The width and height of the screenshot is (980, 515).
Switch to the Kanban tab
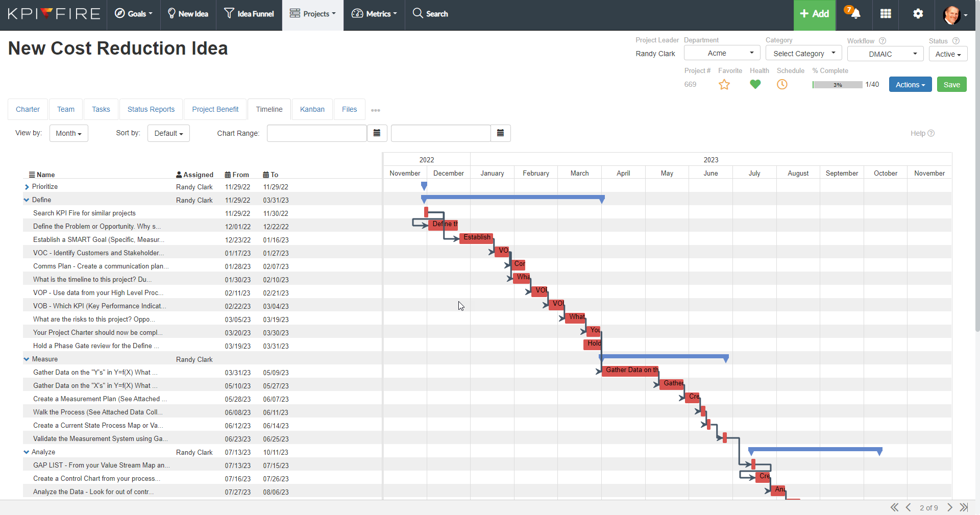(312, 109)
